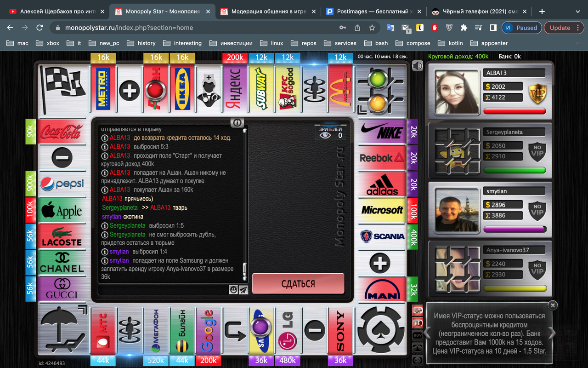The image size is (588, 368).
Task: Open the chat info icon
Action: 237,123
